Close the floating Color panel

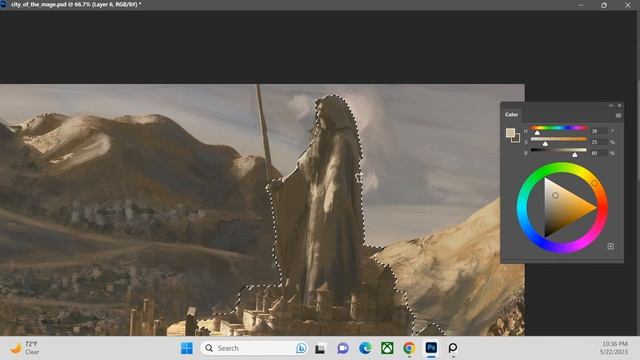click(619, 106)
